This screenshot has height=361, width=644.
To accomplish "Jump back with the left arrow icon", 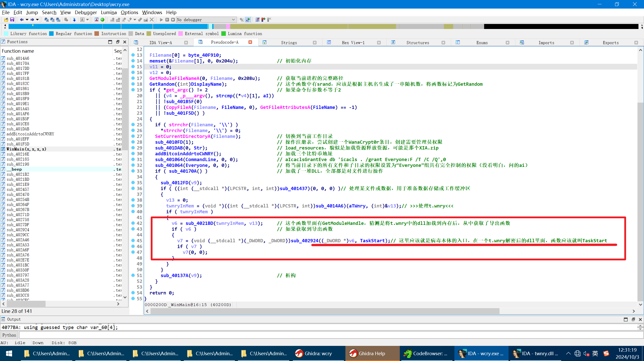I will [x=22, y=20].
